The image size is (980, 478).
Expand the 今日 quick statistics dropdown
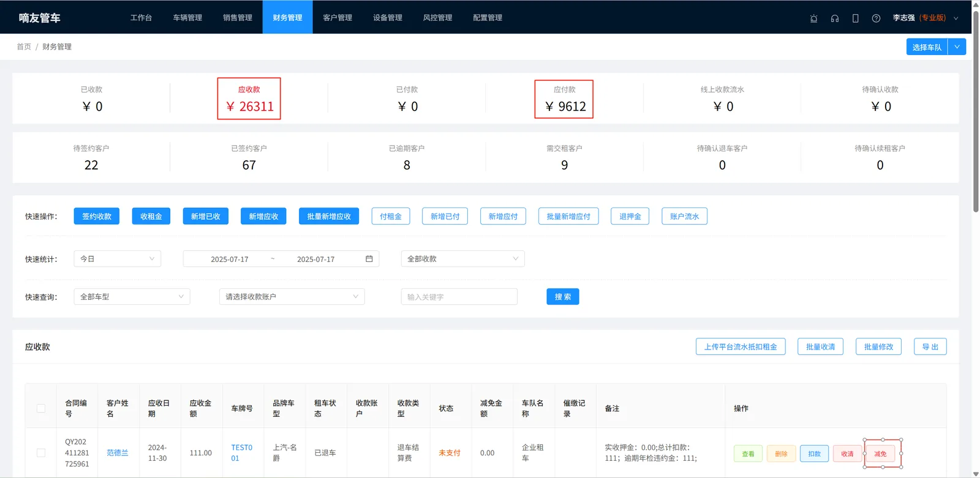(118, 259)
